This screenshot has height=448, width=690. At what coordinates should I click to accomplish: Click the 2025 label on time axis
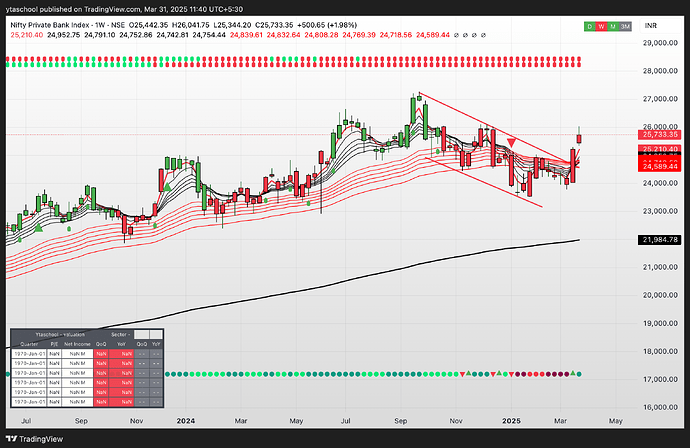(511, 421)
